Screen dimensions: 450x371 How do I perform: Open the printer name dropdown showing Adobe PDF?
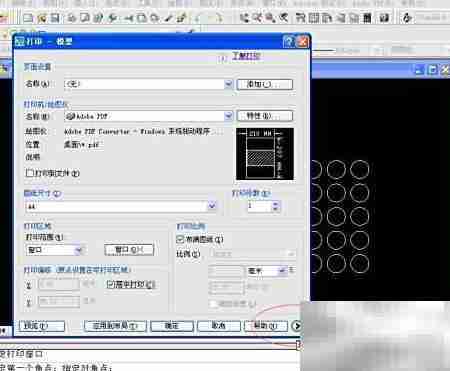point(228,116)
